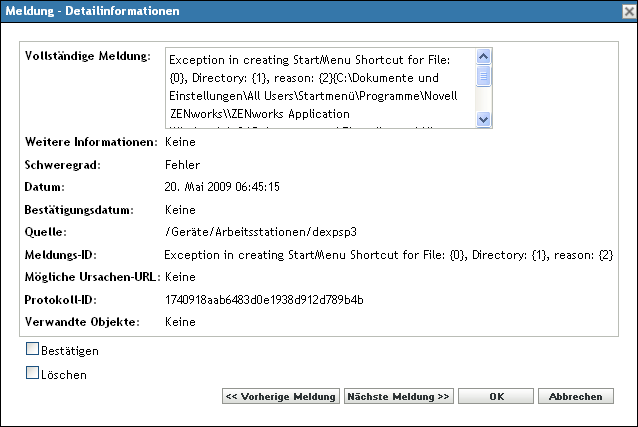Select the Protokoll-ID hash value

click(263, 299)
